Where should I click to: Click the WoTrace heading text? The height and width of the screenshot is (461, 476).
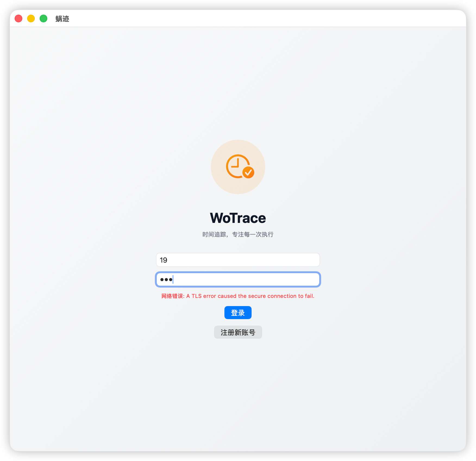(238, 218)
